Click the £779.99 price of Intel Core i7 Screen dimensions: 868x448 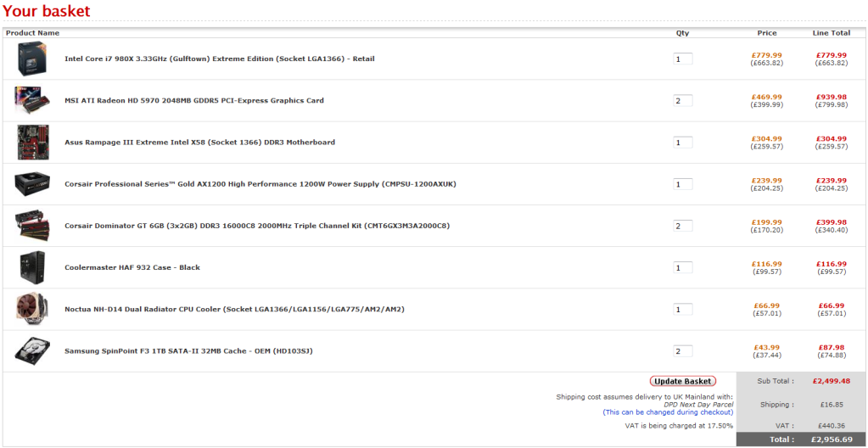767,55
